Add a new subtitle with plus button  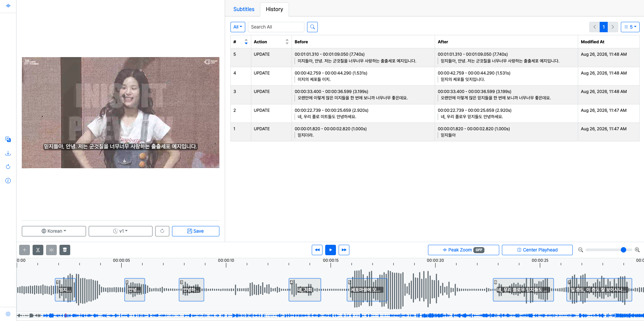coord(25,250)
